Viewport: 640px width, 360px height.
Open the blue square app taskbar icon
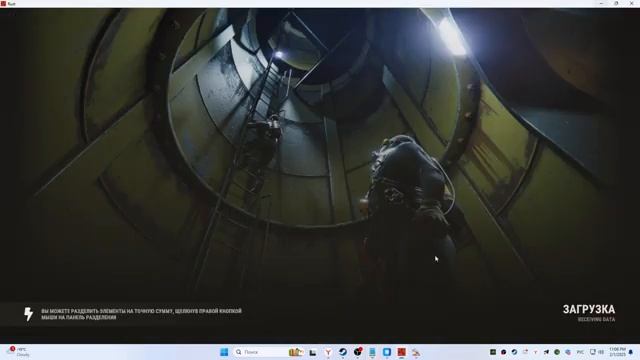coord(387,352)
